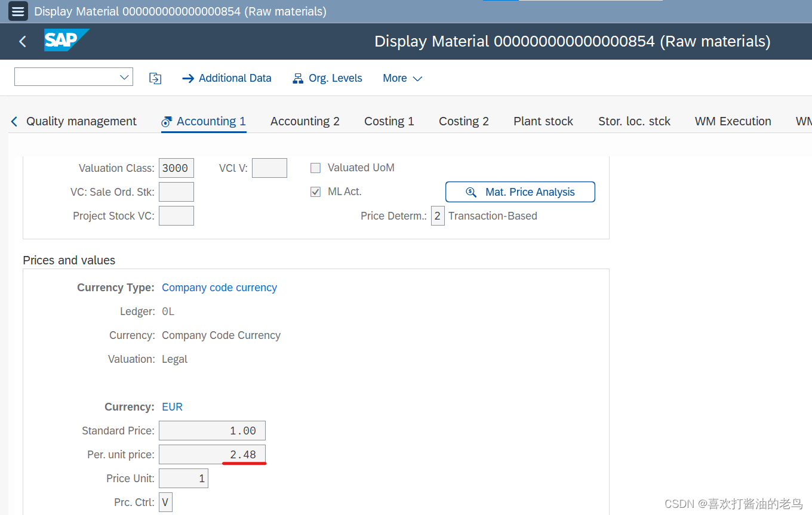Screen dimensions: 812x515
Task: Click the Standard Price field
Action: point(212,430)
